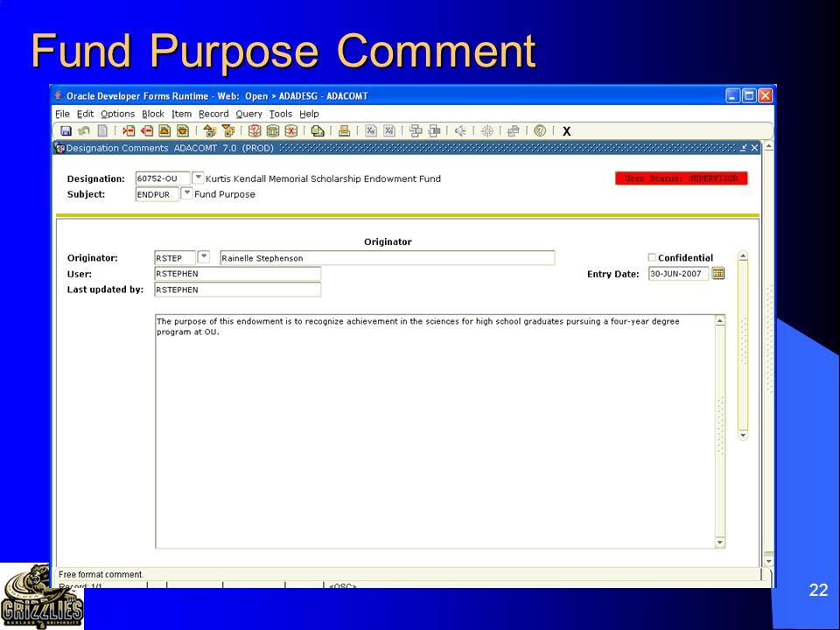Click the Originator code field RSTEP

[175, 258]
